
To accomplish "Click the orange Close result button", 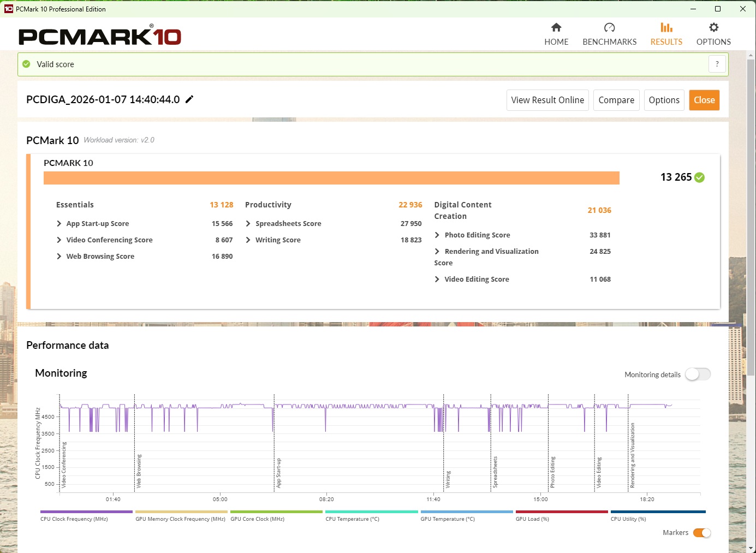I will click(704, 100).
